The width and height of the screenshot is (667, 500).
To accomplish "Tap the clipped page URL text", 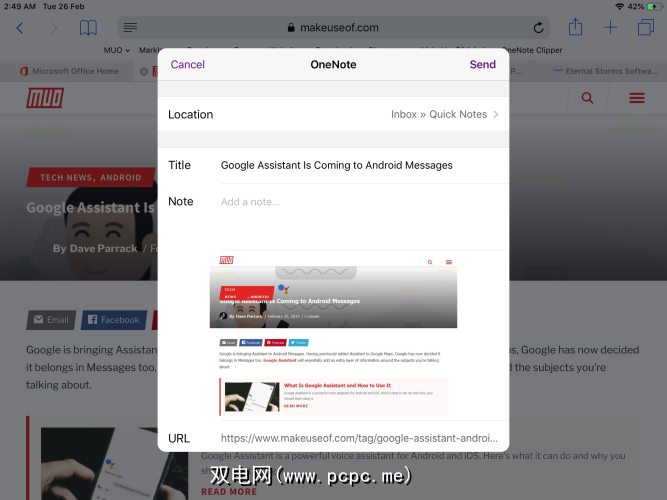I will (x=359, y=438).
